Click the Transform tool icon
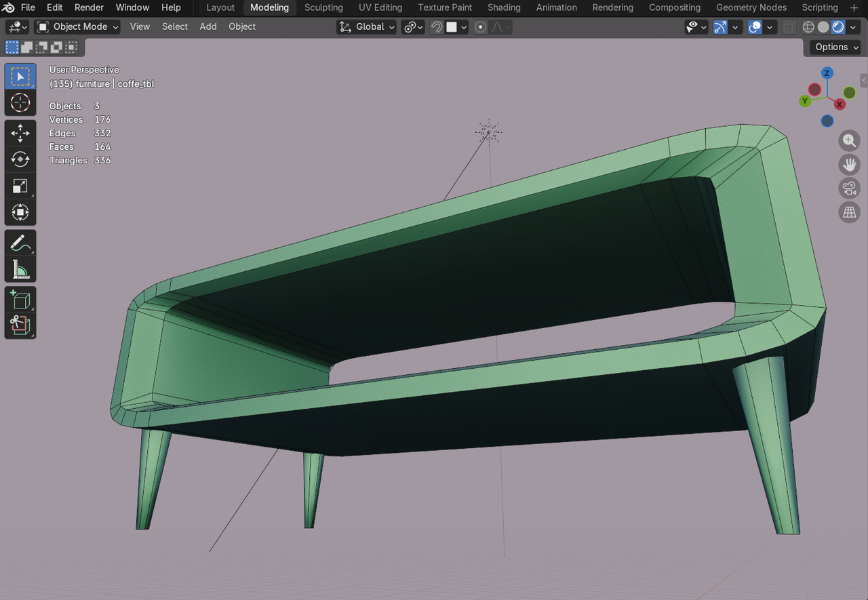Image resolution: width=868 pixels, height=600 pixels. [x=20, y=212]
